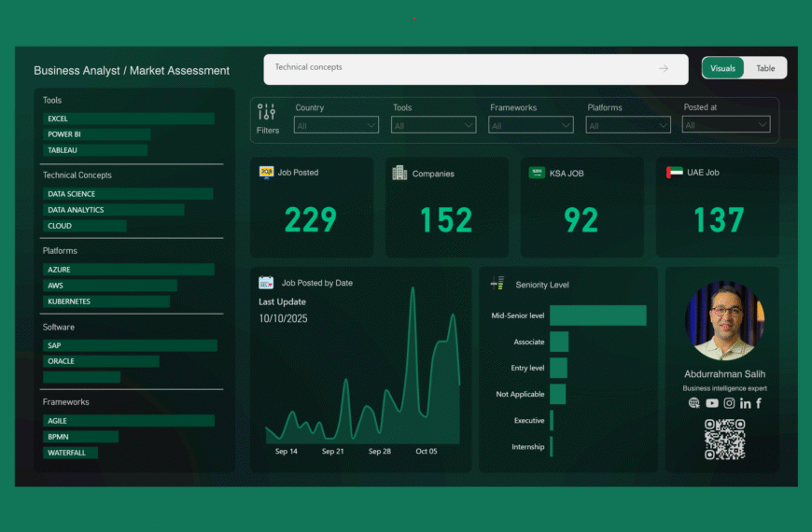The image size is (812, 532).
Task: Click the Companies building icon
Action: tap(399, 173)
